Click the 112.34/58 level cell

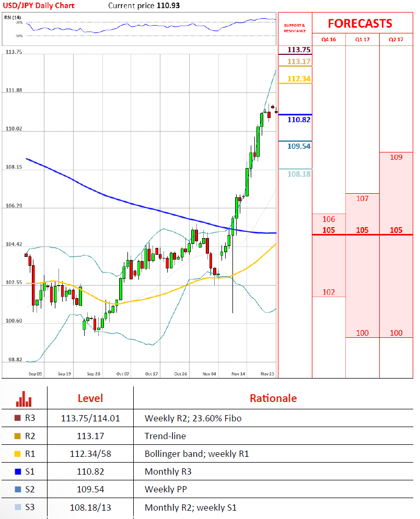[x=90, y=454]
